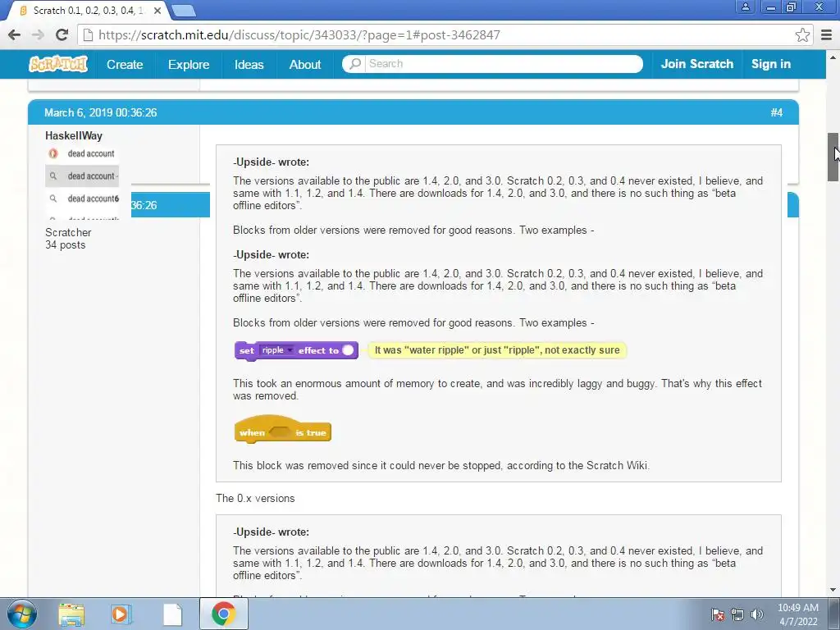Click the browser back arrow
The width and height of the screenshot is (840, 630).
(x=15, y=34)
